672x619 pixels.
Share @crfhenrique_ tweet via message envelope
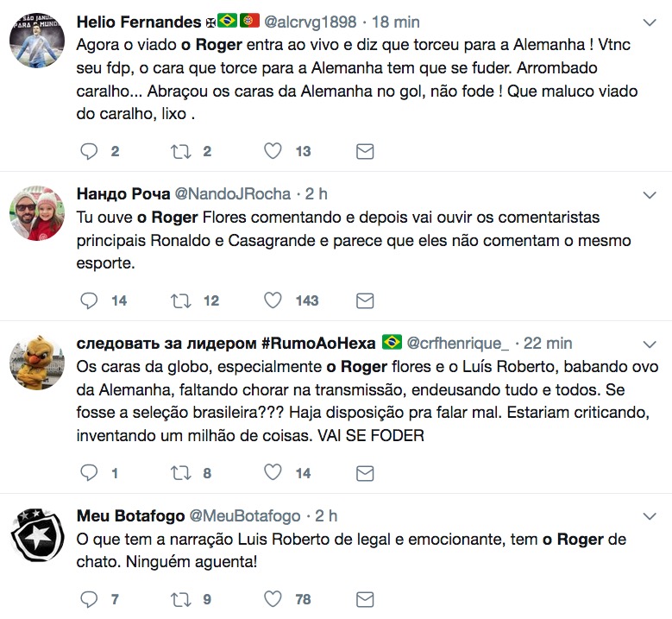(x=365, y=472)
